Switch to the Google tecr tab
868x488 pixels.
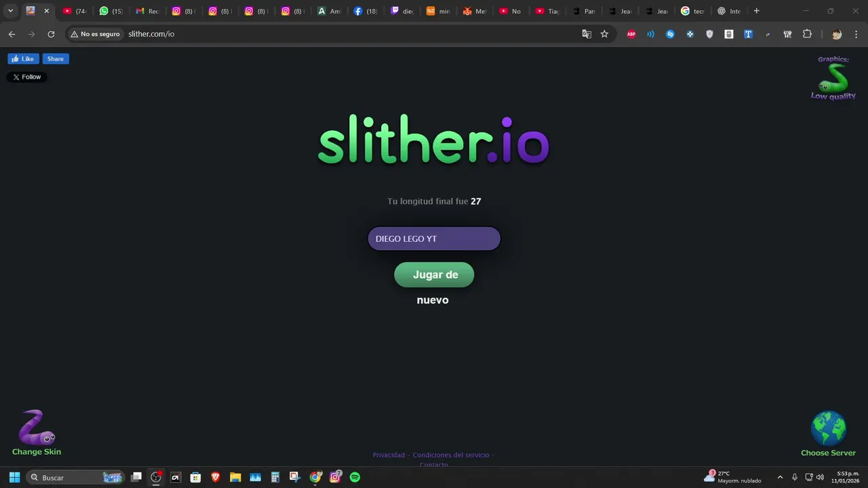(693, 11)
